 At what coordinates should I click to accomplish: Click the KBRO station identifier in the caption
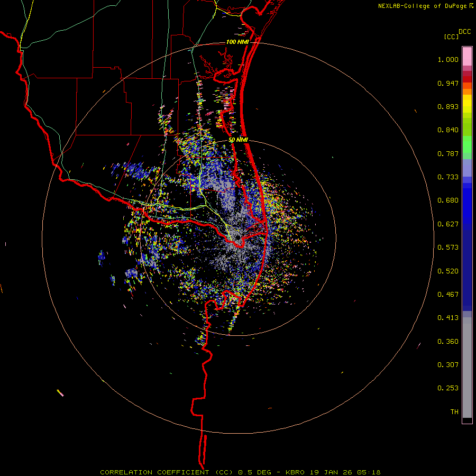click(296, 472)
